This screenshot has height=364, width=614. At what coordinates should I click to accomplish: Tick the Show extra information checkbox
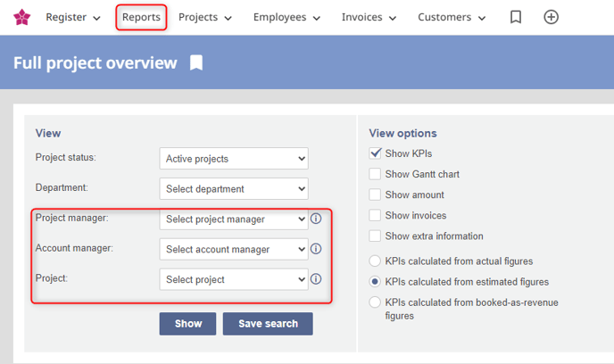pyautogui.click(x=376, y=236)
